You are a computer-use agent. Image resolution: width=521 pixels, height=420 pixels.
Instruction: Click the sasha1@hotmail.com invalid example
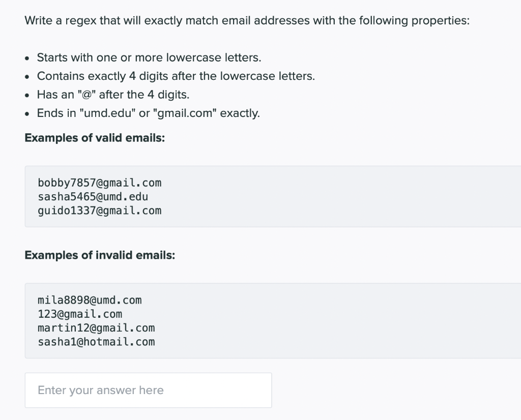pyautogui.click(x=96, y=341)
